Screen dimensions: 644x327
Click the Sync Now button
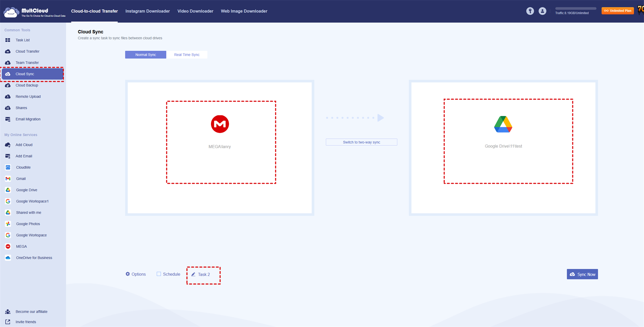click(582, 274)
